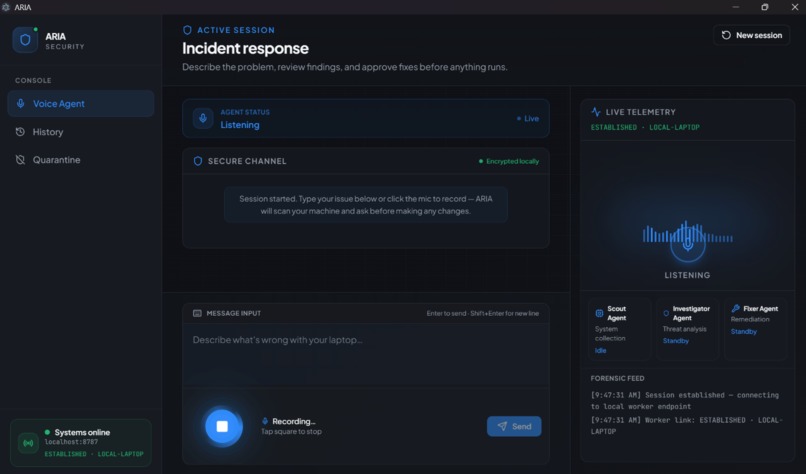The image size is (806, 474).
Task: Click the shield icon beside Secure Channel
Action: (x=197, y=161)
